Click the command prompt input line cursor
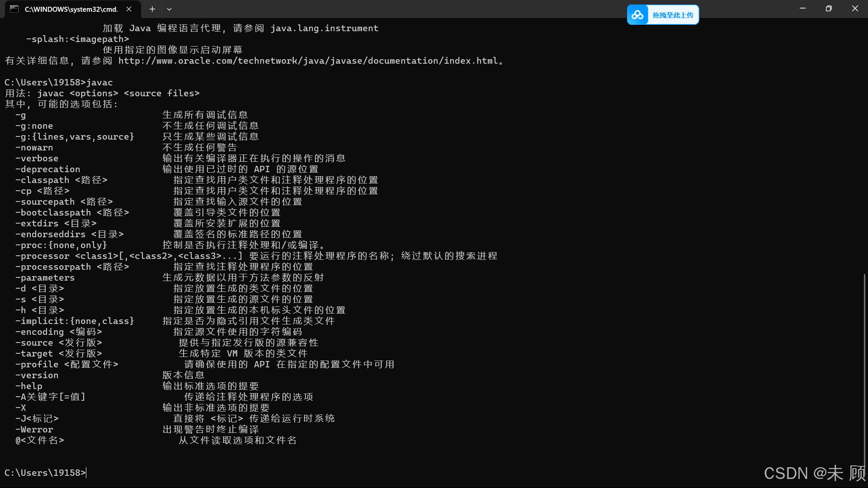 click(x=85, y=473)
